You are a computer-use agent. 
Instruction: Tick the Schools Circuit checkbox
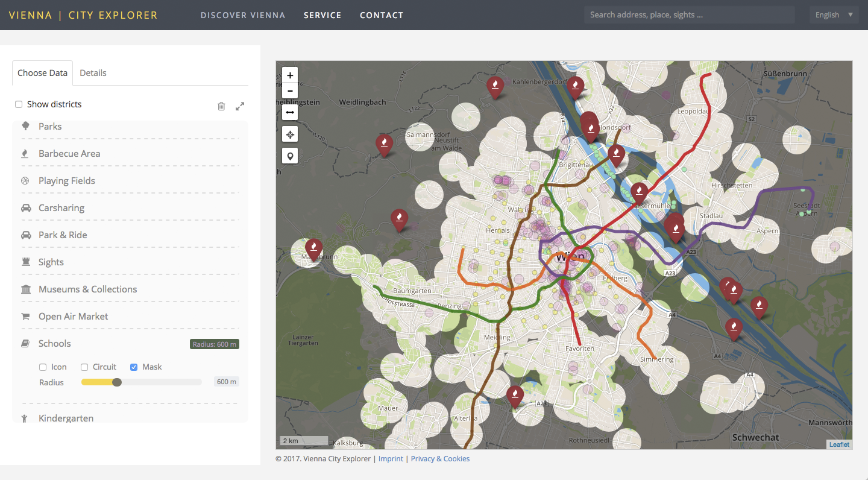point(84,367)
